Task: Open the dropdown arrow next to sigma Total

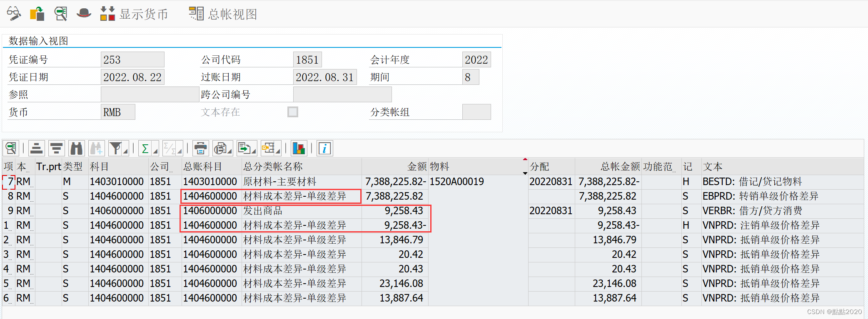Action: click(155, 151)
